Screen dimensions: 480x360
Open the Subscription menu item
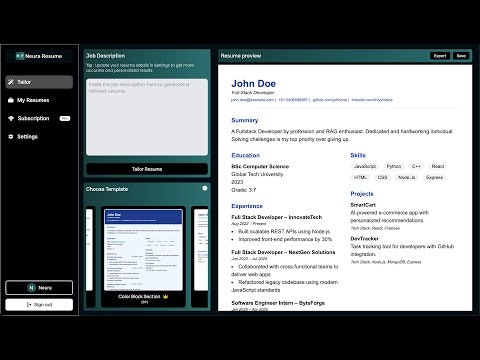(x=39, y=118)
